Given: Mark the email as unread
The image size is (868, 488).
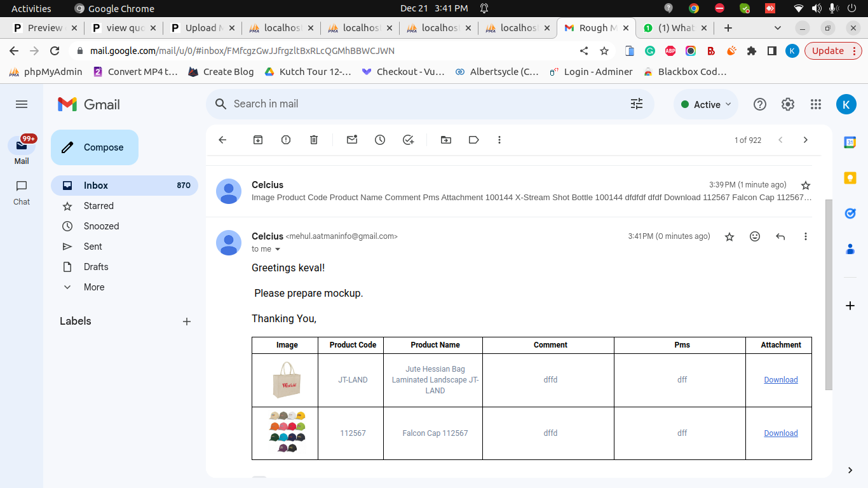Looking at the screenshot, I should point(352,140).
